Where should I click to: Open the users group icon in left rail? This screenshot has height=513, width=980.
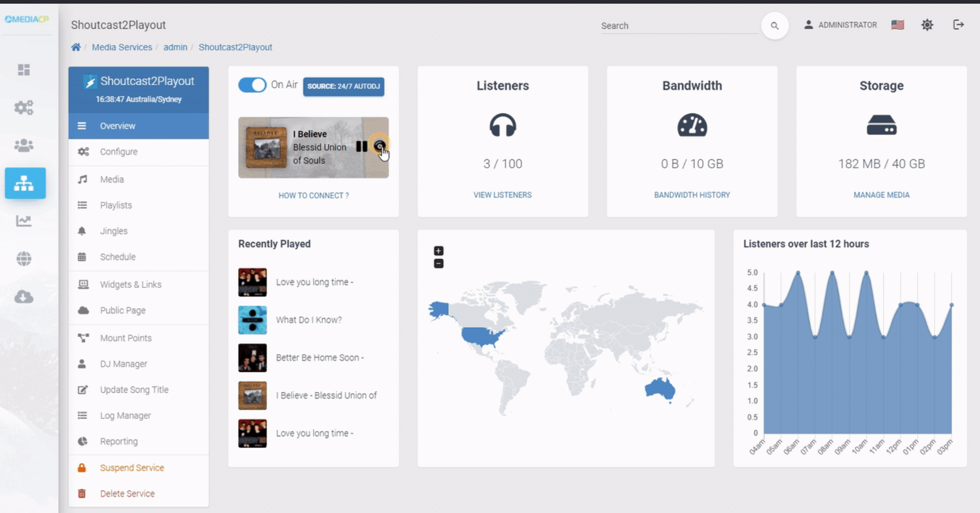(x=24, y=145)
